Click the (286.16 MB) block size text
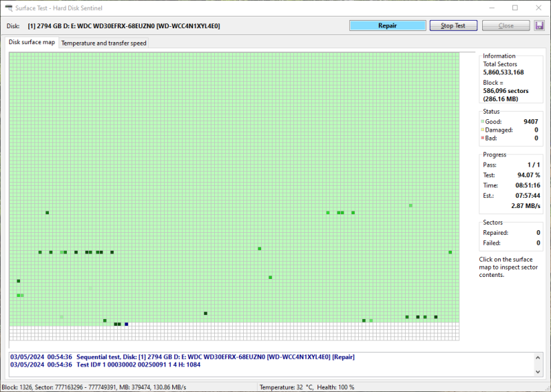Image resolution: width=551 pixels, height=392 pixels. 501,99
